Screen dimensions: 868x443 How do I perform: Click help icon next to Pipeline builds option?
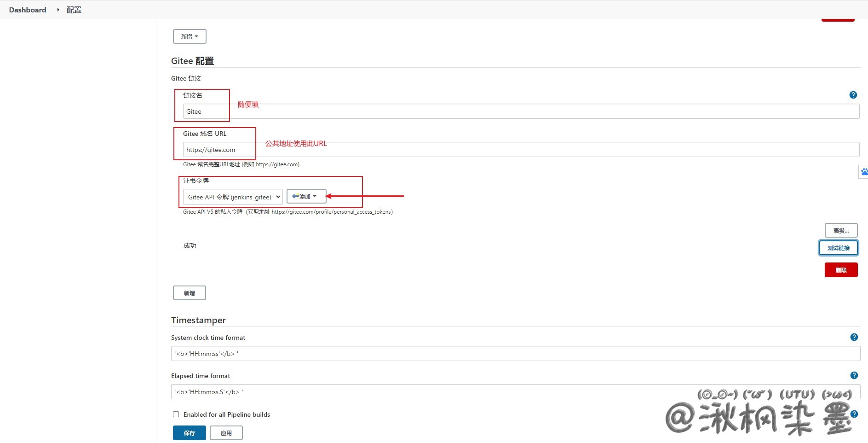click(854, 414)
